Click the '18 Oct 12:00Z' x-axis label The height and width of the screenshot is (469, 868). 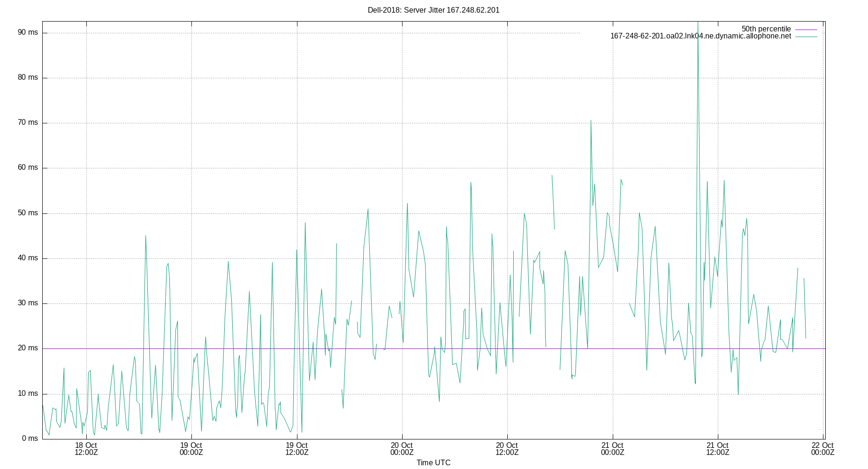pos(86,449)
